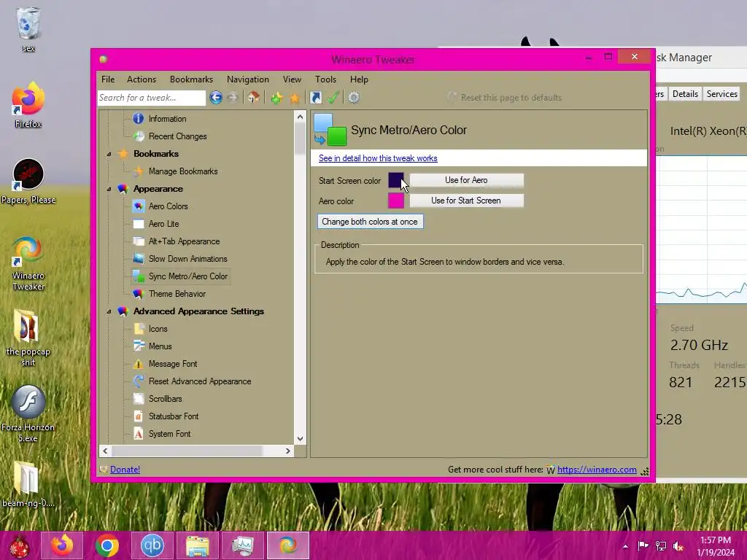Click tree vertical scrollbar down arrow
Screen dimensions: 747x560
point(300,439)
